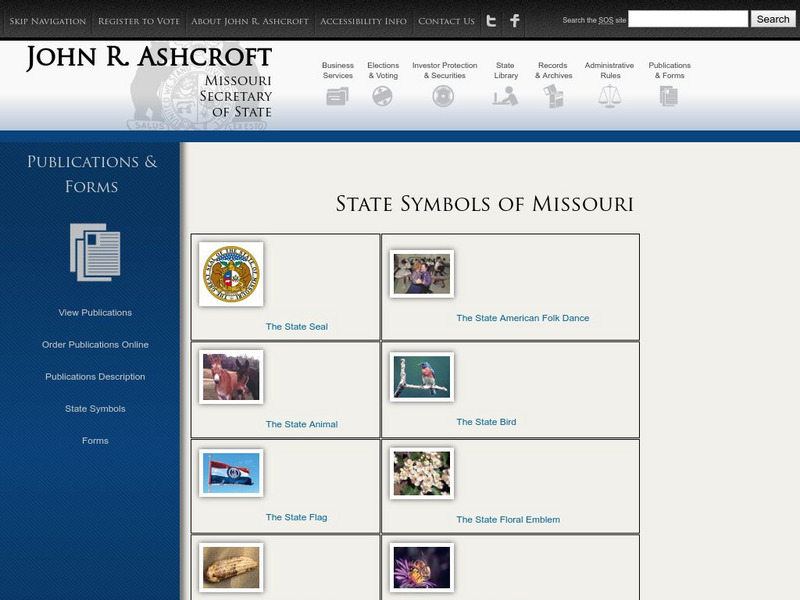Open Forms in sidebar
The image size is (800, 600).
point(95,441)
